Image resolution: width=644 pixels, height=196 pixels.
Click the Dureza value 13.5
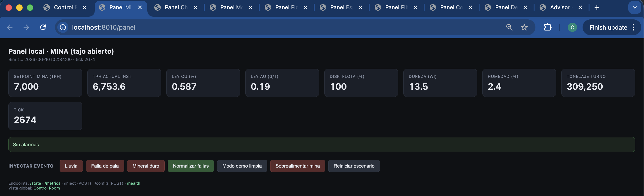coord(418,86)
